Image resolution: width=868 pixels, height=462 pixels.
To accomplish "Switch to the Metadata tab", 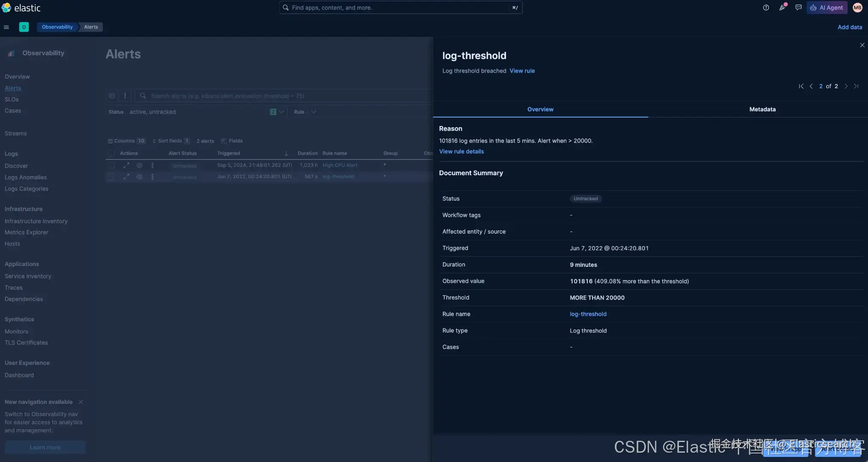I will tap(762, 109).
